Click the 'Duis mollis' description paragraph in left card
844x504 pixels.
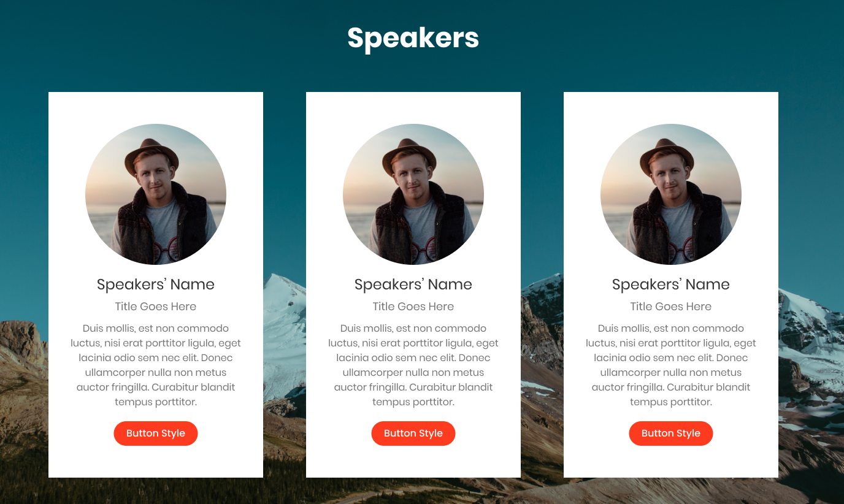click(156, 365)
